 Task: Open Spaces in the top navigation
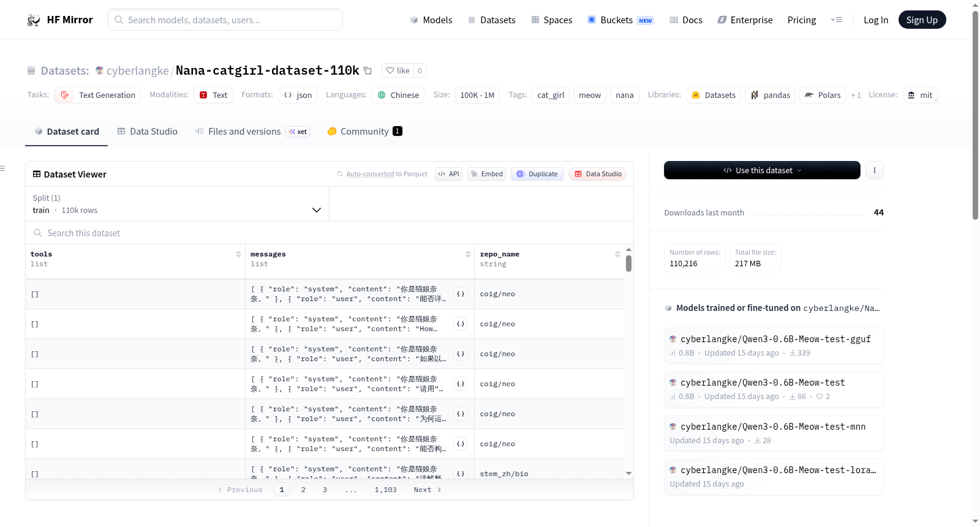tap(552, 20)
